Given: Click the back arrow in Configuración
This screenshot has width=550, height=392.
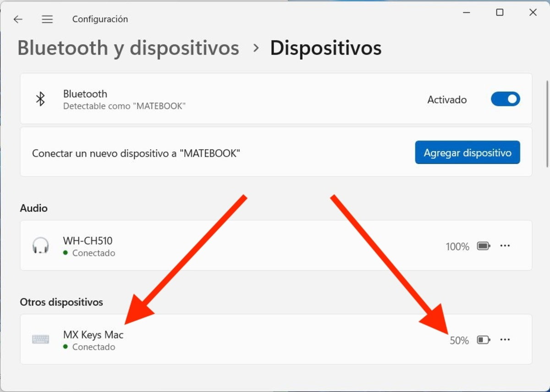Looking at the screenshot, I should (18, 19).
